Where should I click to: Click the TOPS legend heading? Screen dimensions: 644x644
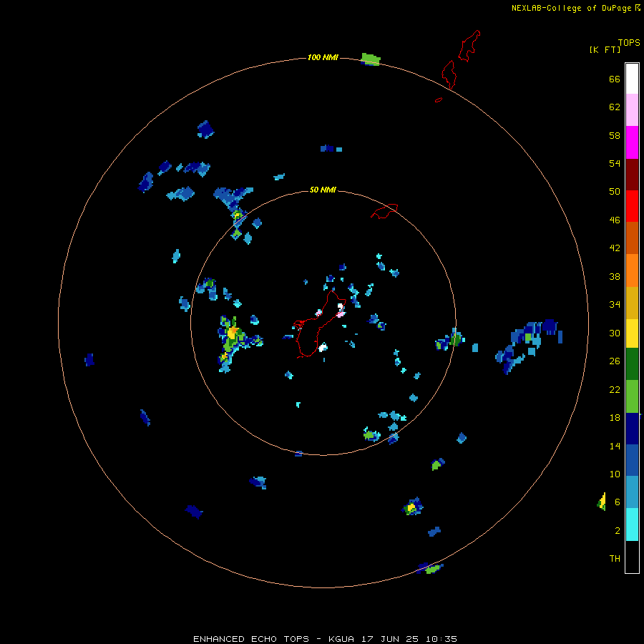[629, 42]
